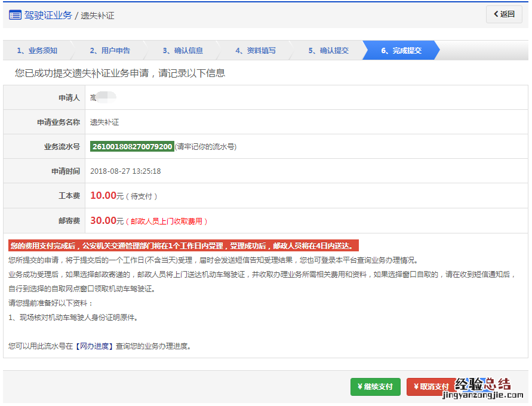
Task: Go to step 1、业务须知
Action: tap(37, 51)
